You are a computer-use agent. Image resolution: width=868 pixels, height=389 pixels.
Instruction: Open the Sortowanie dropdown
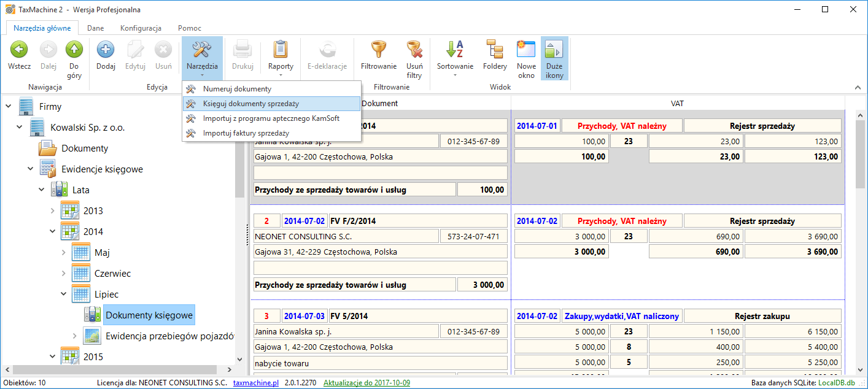(x=455, y=58)
